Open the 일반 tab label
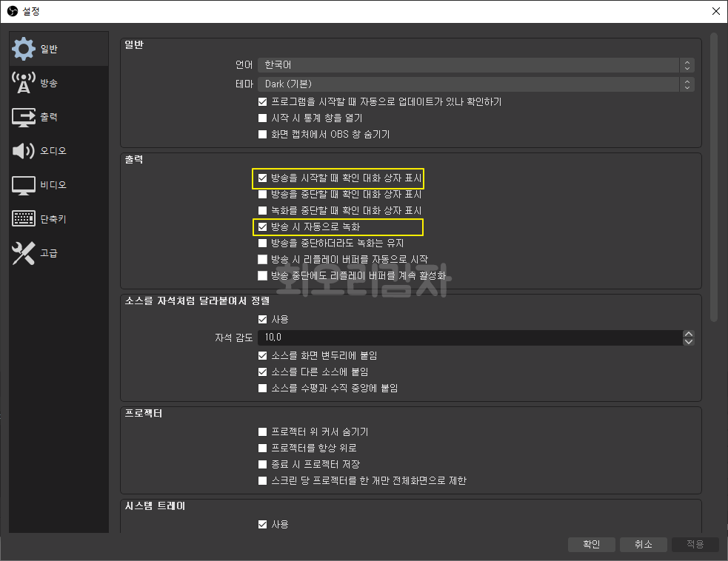728x561 pixels. pos(49,49)
